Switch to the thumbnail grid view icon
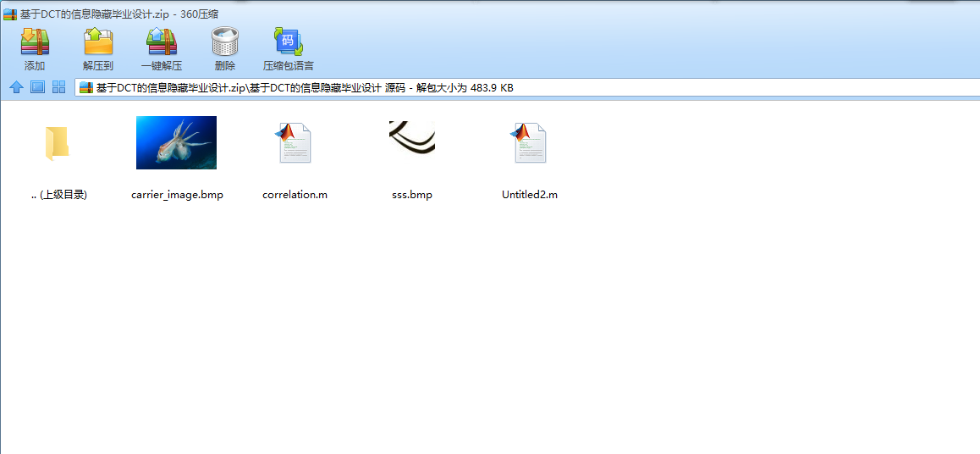Image resolution: width=980 pixels, height=454 pixels. [58, 87]
